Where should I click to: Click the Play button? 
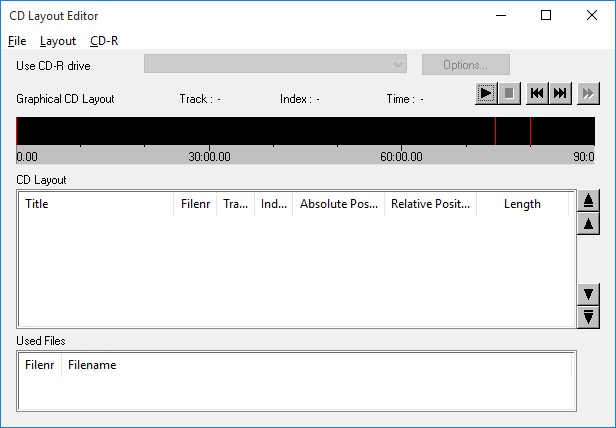(x=486, y=94)
